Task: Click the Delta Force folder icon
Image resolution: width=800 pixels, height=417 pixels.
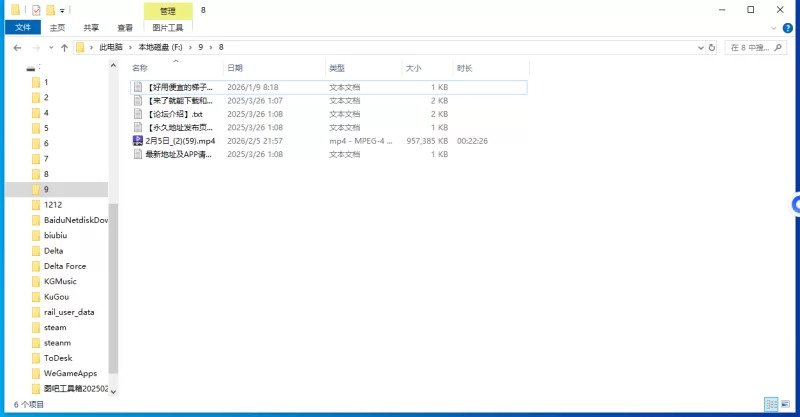Action: [36, 266]
